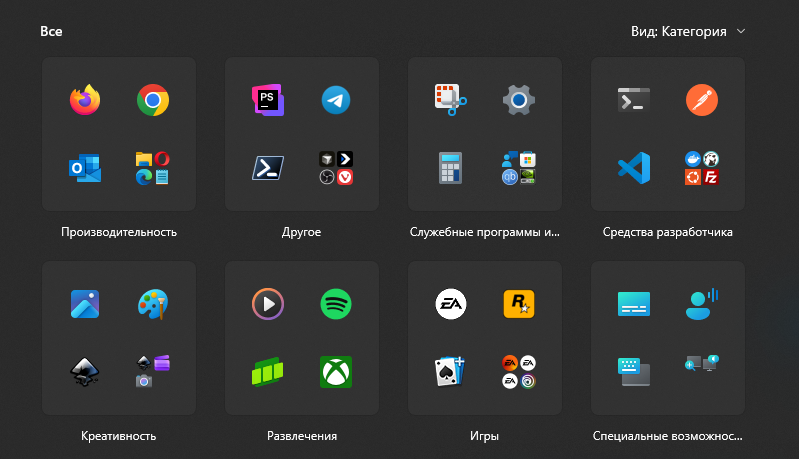
Task: Open Media Player
Action: (268, 304)
